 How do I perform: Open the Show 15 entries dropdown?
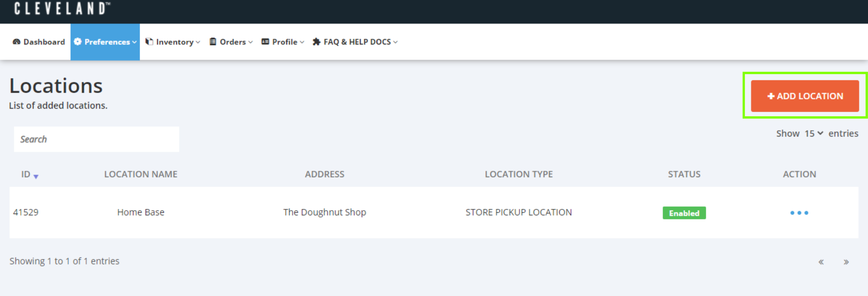pos(814,133)
